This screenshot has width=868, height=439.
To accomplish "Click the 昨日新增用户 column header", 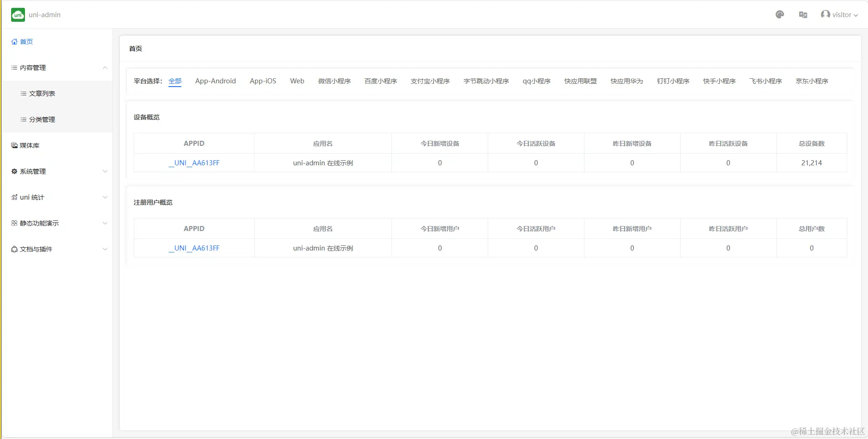I will tap(632, 229).
